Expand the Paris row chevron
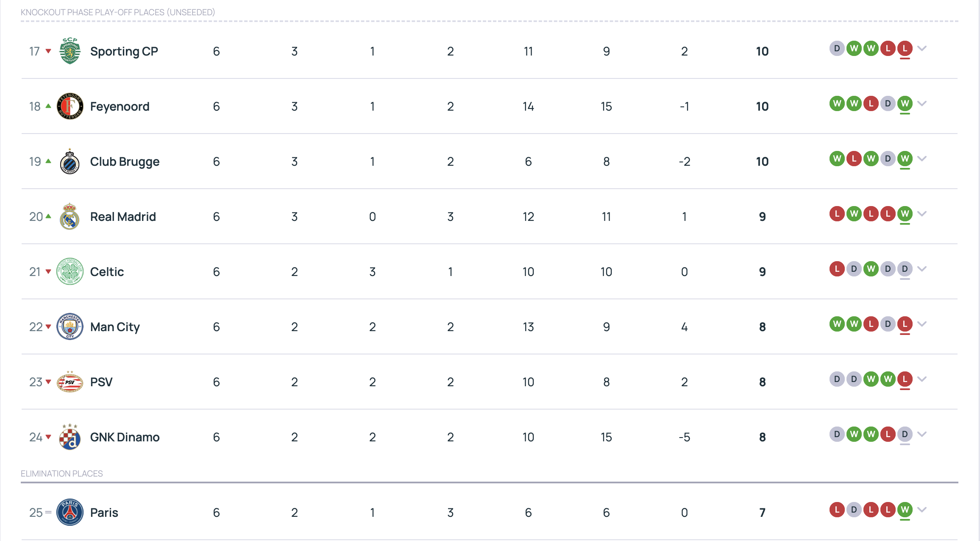This screenshot has height=541, width=980. point(922,510)
